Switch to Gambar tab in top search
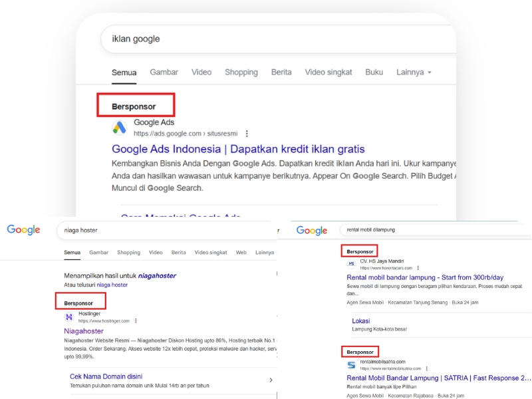Image resolution: width=532 pixels, height=399 pixels. pyautogui.click(x=164, y=72)
